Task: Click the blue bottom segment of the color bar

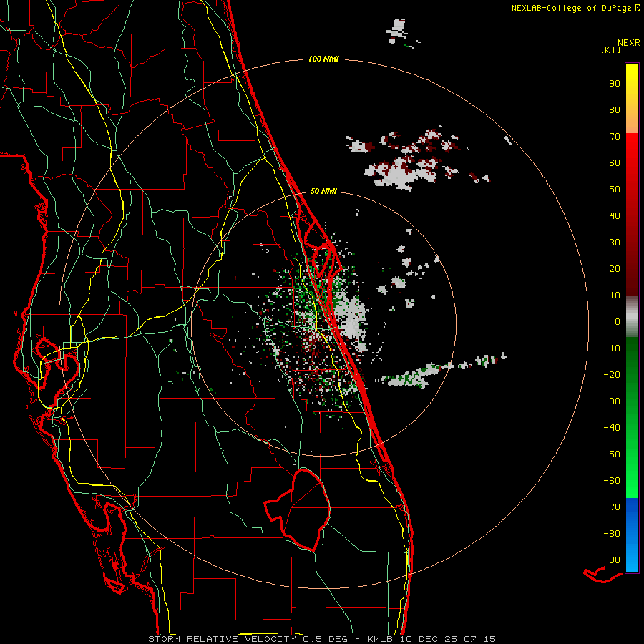Action: coord(632,535)
